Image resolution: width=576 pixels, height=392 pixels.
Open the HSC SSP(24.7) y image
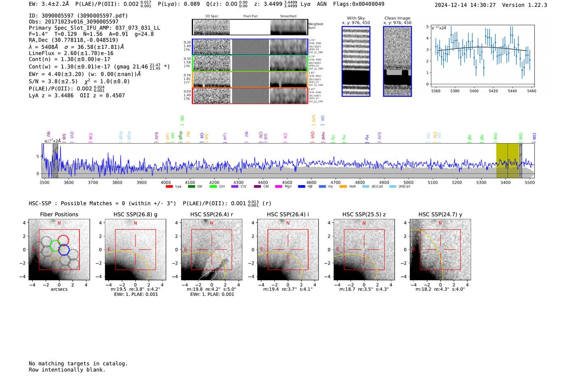pyautogui.click(x=440, y=250)
